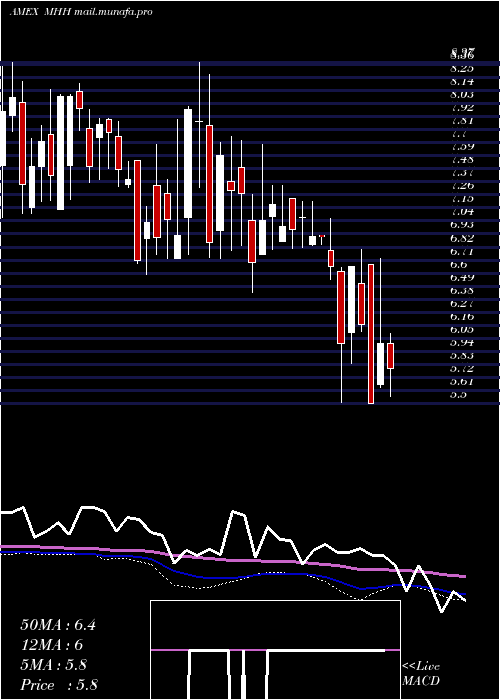Click the 6.05 price axis label
Viewport: 500px width, 700px height.
pos(462,329)
